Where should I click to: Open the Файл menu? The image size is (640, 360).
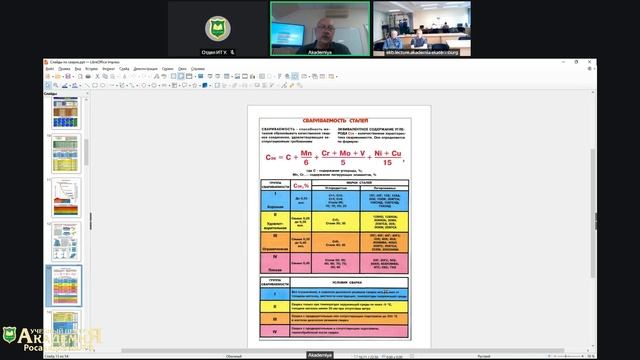(49, 69)
